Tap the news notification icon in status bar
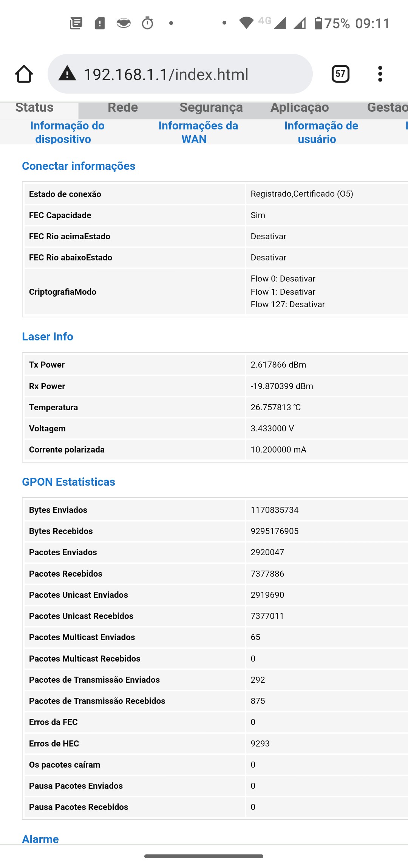 click(x=76, y=23)
